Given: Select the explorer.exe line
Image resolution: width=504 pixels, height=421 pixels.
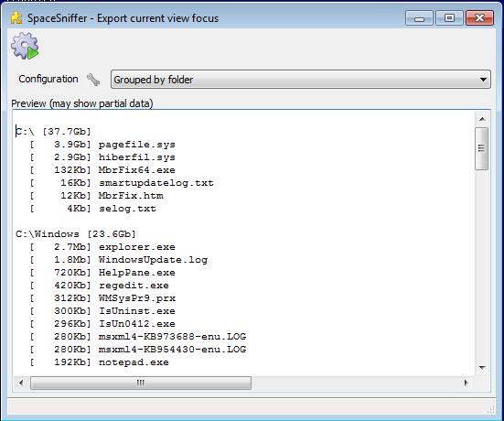Looking at the screenshot, I should (102, 247).
